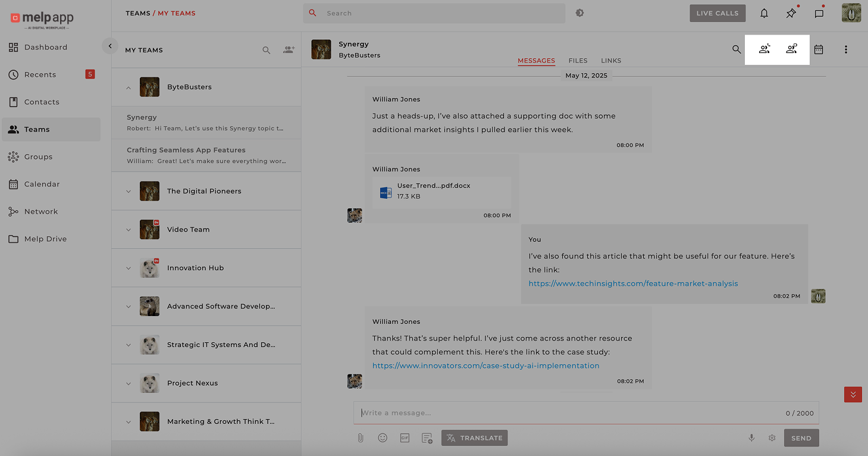Click the add team icon

pos(289,50)
